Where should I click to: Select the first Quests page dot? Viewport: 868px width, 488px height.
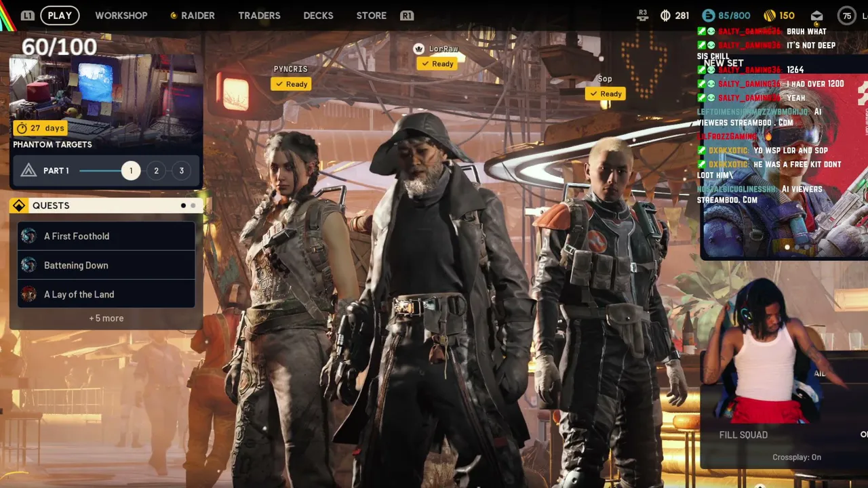coord(183,205)
